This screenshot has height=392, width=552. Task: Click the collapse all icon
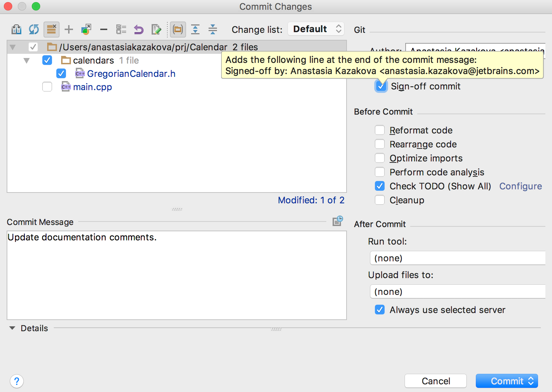point(213,29)
